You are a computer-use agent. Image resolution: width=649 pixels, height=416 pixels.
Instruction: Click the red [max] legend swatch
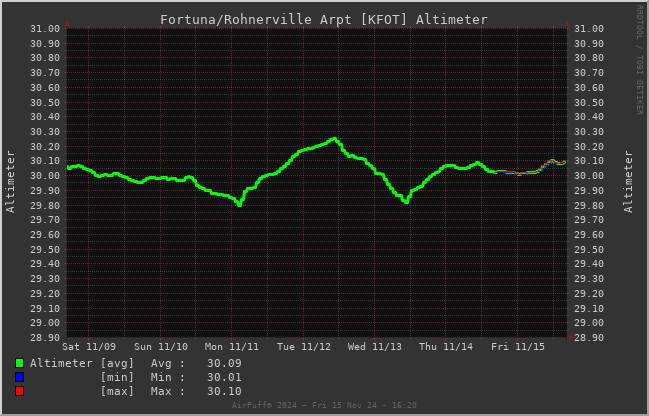pyautogui.click(x=19, y=391)
